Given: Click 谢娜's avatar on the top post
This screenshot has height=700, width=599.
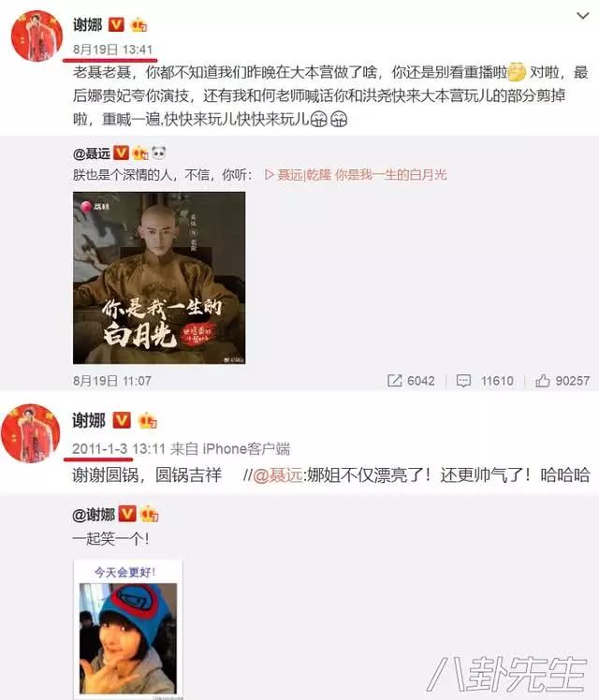Looking at the screenshot, I should point(37,36).
